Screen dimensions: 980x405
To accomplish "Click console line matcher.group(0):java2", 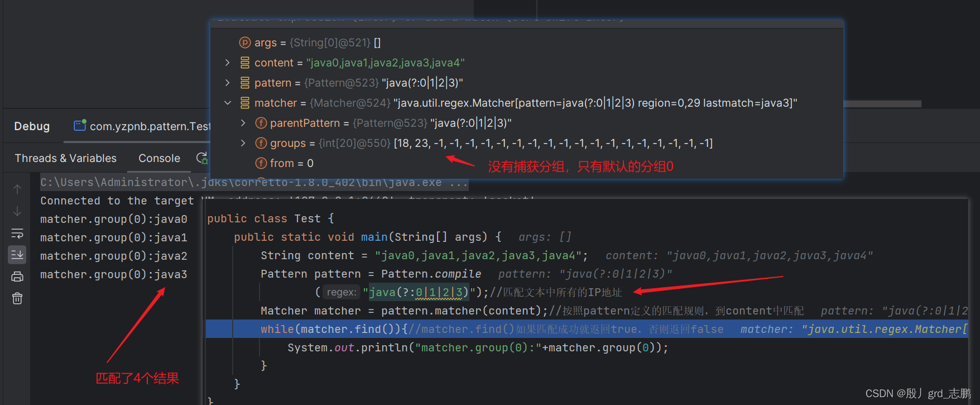I will point(114,256).
